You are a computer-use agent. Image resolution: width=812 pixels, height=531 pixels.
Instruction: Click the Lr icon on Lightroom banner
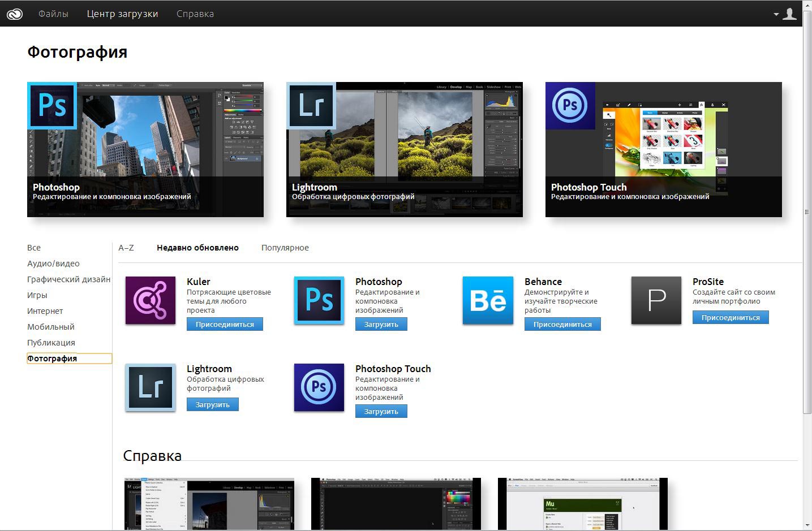311,106
